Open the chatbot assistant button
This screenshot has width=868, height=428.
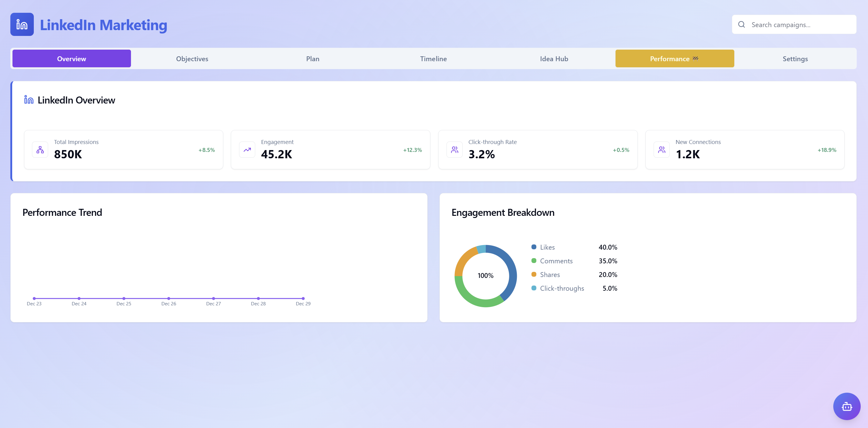click(848, 406)
